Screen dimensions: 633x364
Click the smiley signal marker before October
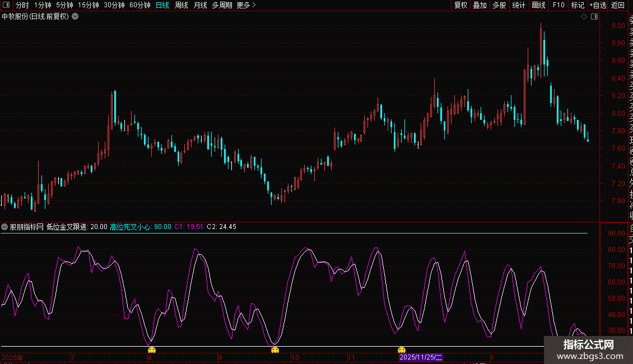(275, 351)
